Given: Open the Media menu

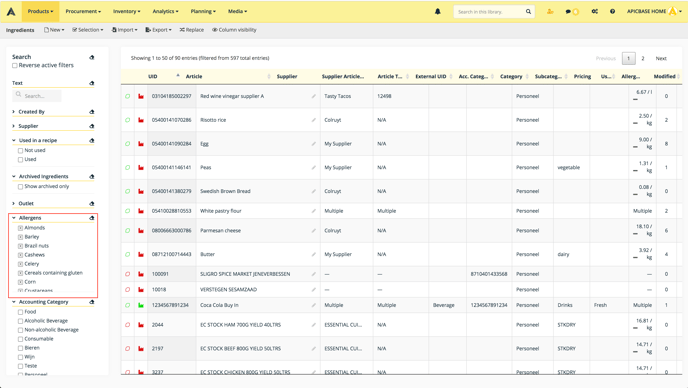Looking at the screenshot, I should tap(237, 11).
